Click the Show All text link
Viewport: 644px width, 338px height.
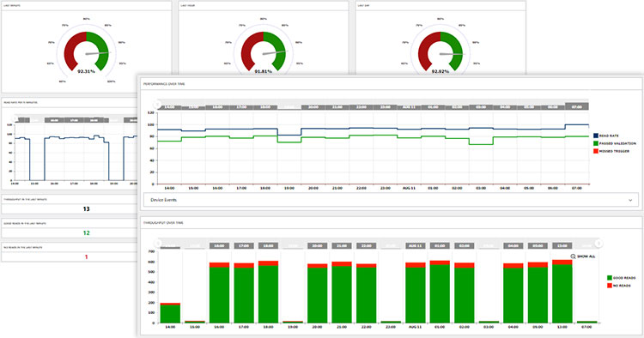[x=586, y=257]
